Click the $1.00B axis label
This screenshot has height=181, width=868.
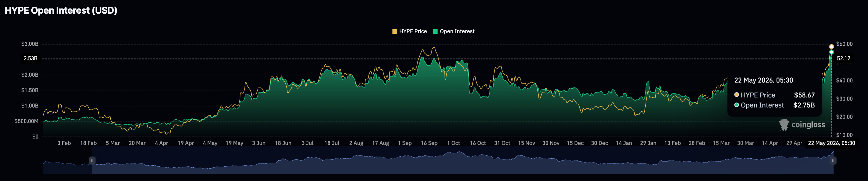(30, 106)
